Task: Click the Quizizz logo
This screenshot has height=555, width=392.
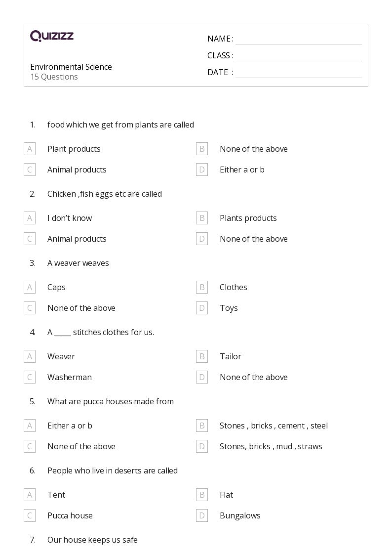Action: [x=52, y=36]
